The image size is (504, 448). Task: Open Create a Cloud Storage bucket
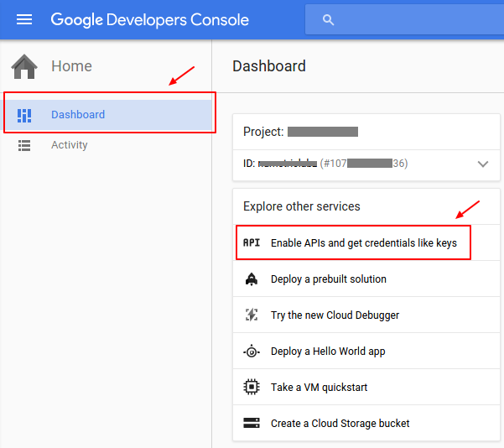[366, 423]
